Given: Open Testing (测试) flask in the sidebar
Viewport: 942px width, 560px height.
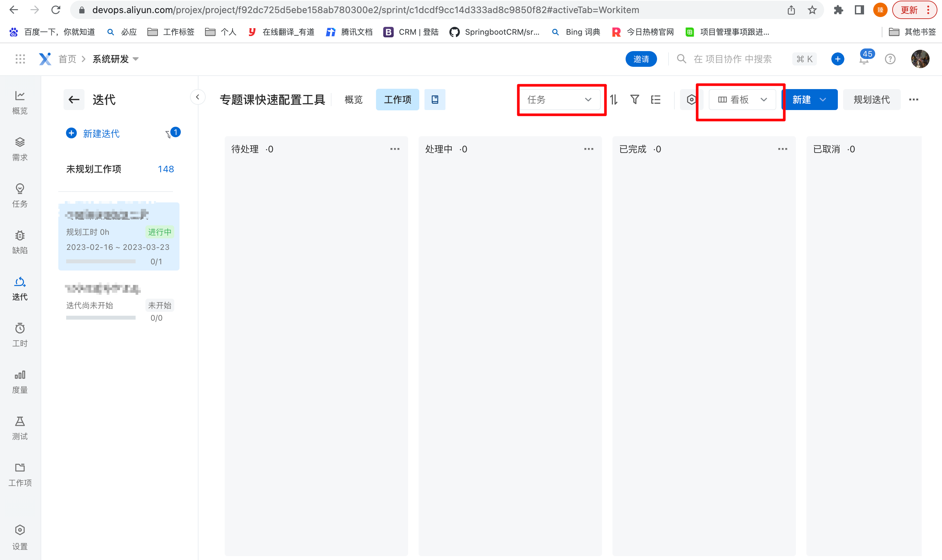Looking at the screenshot, I should click(x=20, y=428).
